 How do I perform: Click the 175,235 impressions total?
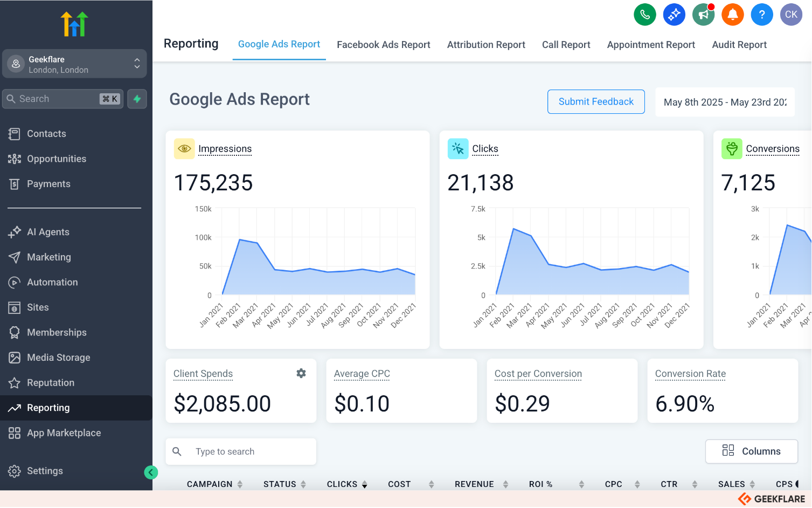click(x=213, y=183)
